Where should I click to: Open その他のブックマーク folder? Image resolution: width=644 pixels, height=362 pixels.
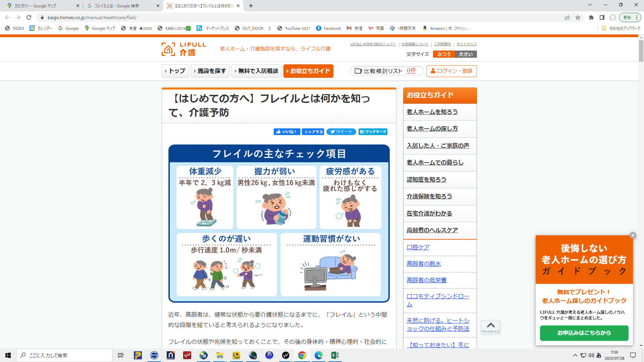[621, 28]
